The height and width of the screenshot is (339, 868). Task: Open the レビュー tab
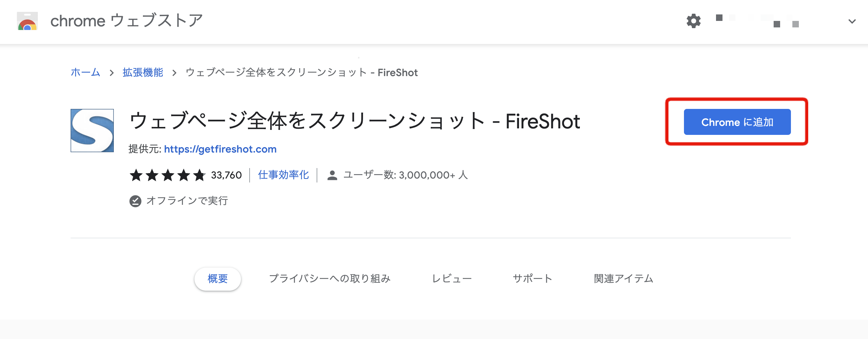[x=452, y=279]
